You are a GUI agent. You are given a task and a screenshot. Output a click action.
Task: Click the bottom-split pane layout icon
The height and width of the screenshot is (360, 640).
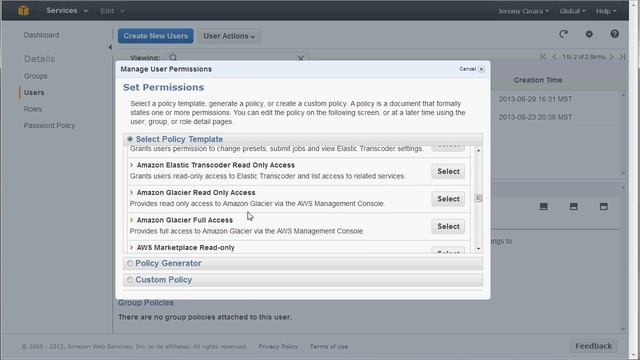(544, 207)
